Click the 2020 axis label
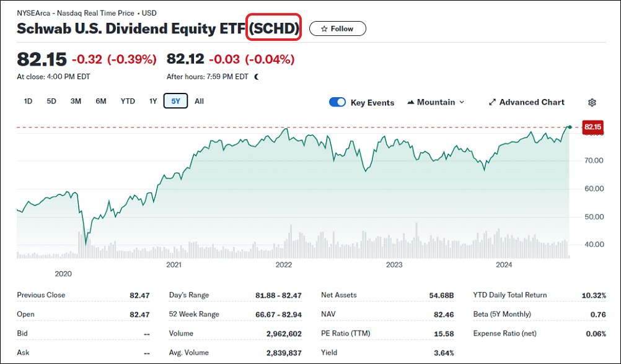This screenshot has height=364, width=621. 63,274
